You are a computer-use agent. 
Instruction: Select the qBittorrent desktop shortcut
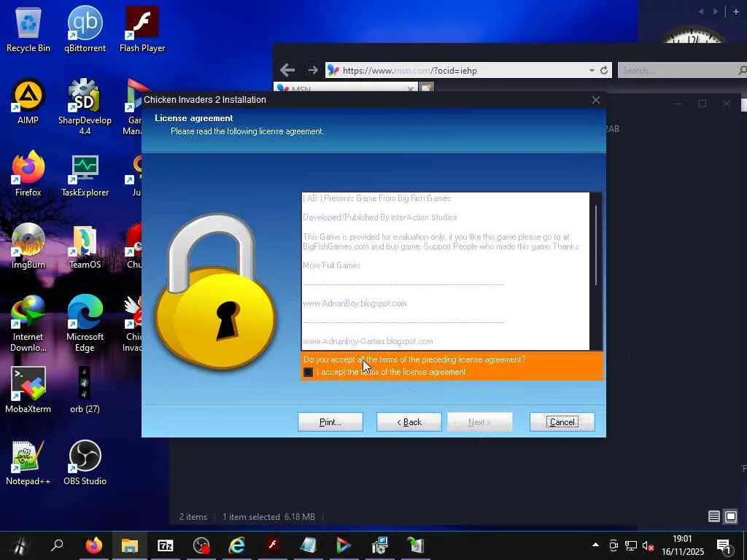(x=85, y=29)
